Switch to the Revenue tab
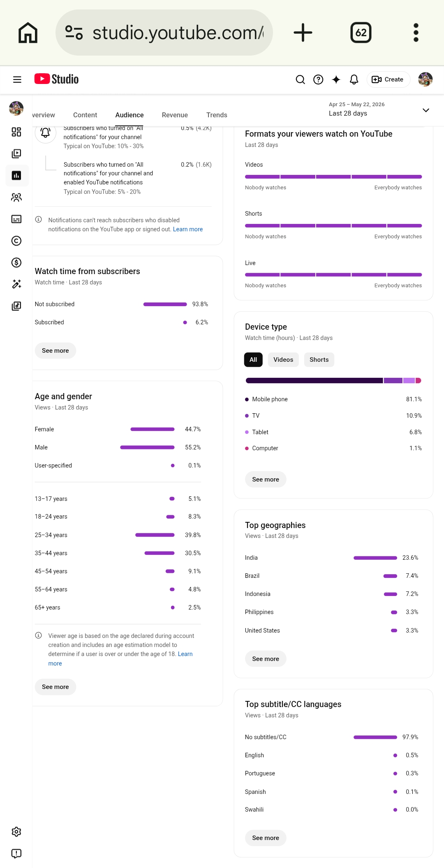 pos(175,115)
